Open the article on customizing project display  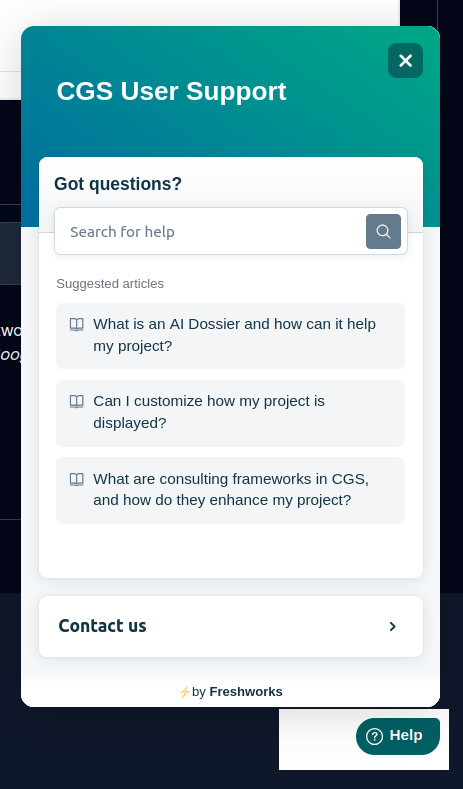230,413
